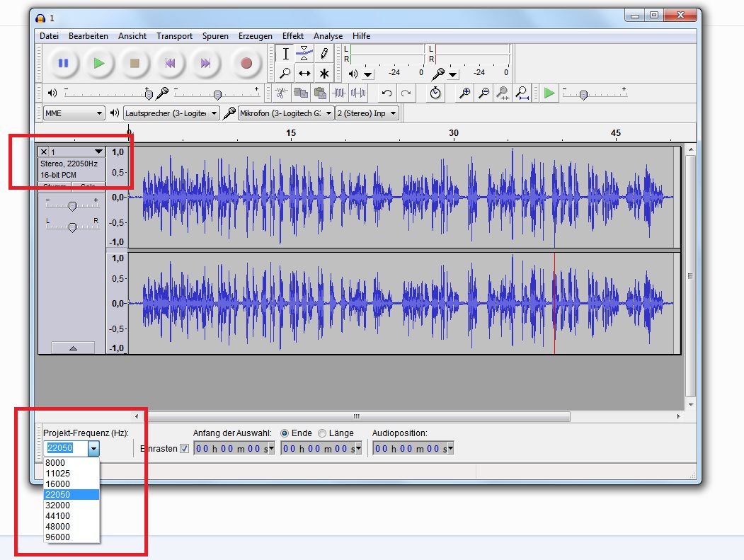Click the Fit Project zoom icon
This screenshot has height=560, width=744.
[522, 93]
